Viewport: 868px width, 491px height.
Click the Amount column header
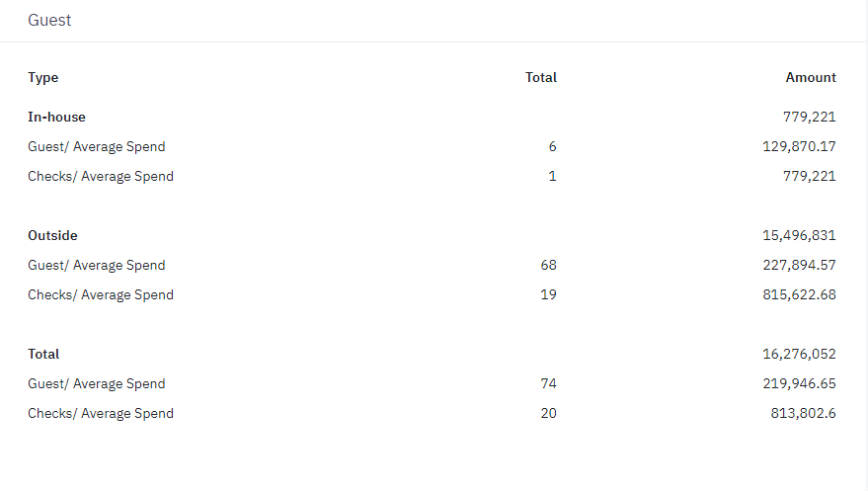coord(811,77)
